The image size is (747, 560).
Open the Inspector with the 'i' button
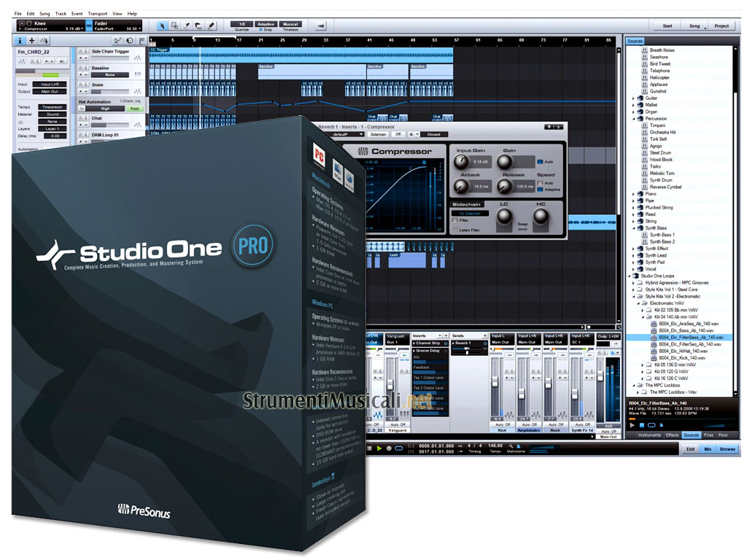pyautogui.click(x=20, y=41)
